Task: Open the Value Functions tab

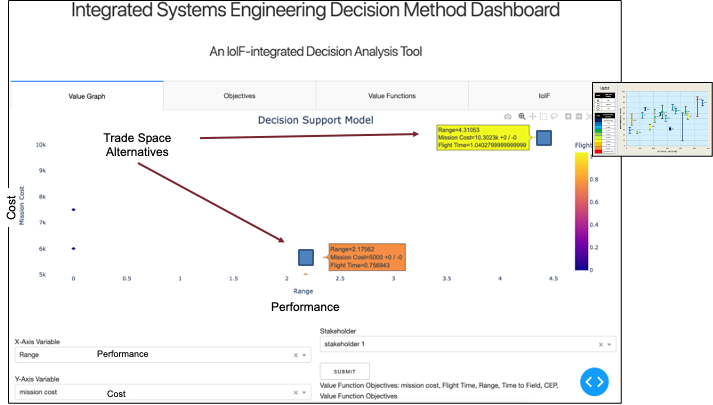Action: [391, 96]
